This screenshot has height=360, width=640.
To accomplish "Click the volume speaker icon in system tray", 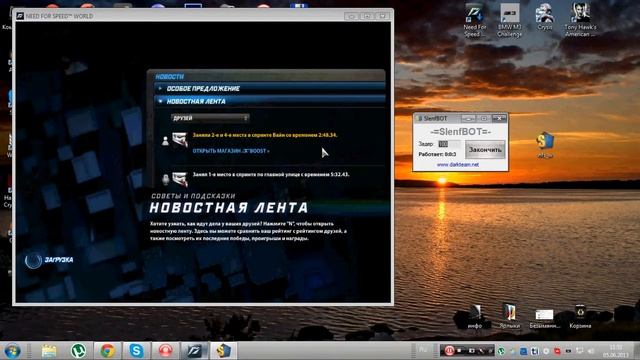I will (591, 351).
